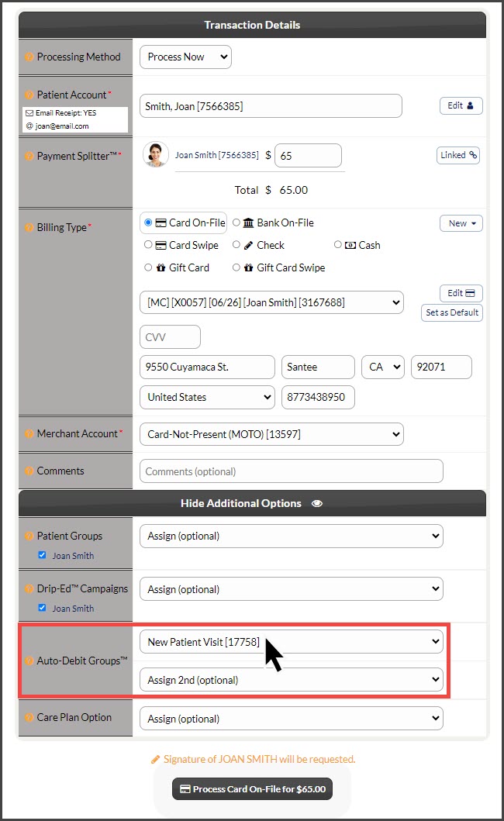
Task: Click Joan Smith's profile photo
Action: pyautogui.click(x=156, y=154)
